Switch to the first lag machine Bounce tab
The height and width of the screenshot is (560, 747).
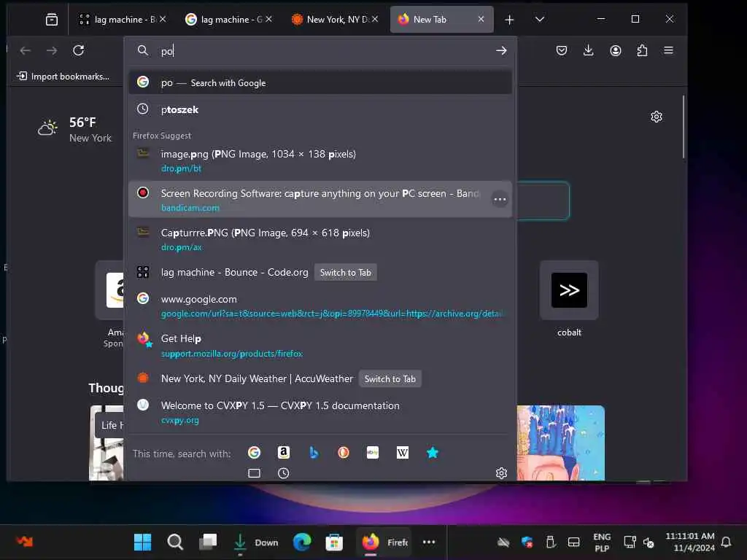click(x=117, y=20)
